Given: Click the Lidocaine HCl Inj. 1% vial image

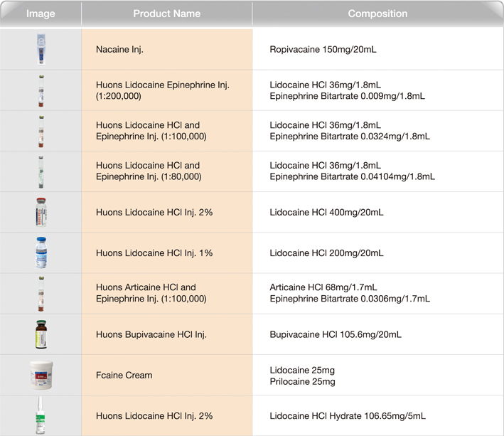Looking at the screenshot, I should (x=41, y=252).
